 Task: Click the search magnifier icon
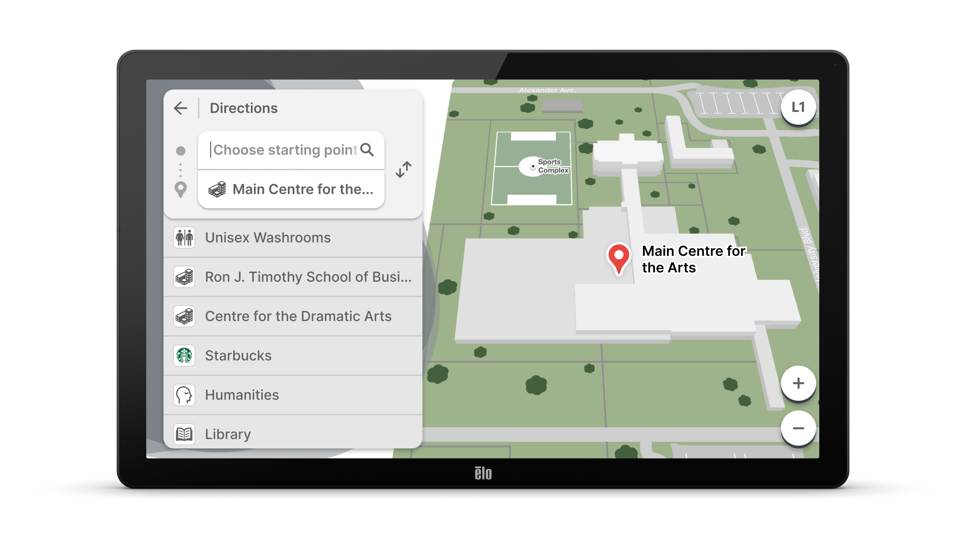pyautogui.click(x=367, y=150)
